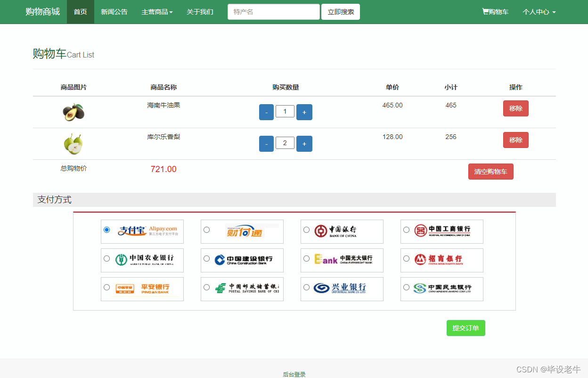Select the Ping An Bank radio button
588x378 pixels.
pyautogui.click(x=107, y=288)
